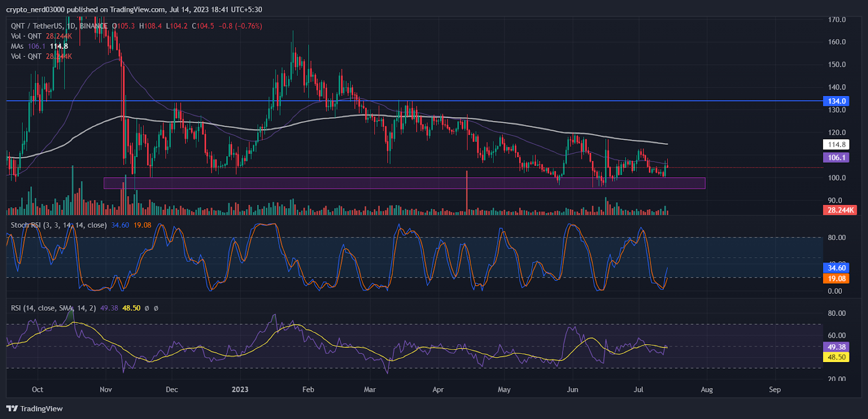Click the Jul label on time axis
The image size is (868, 419).
(x=639, y=390)
